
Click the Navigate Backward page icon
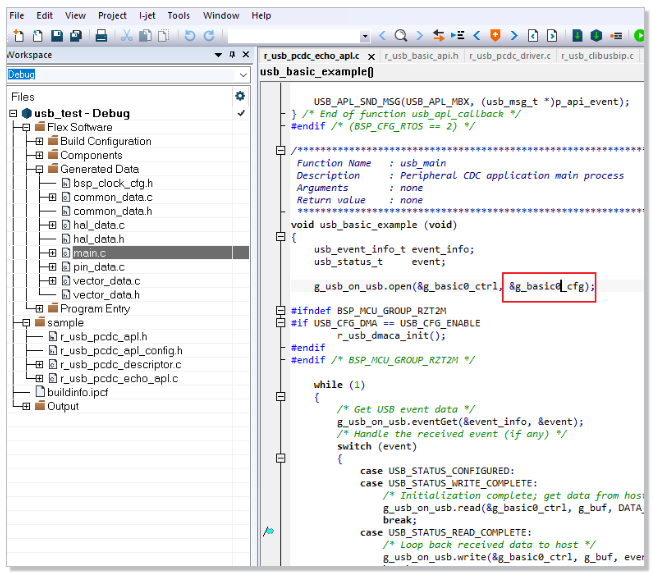point(533,36)
